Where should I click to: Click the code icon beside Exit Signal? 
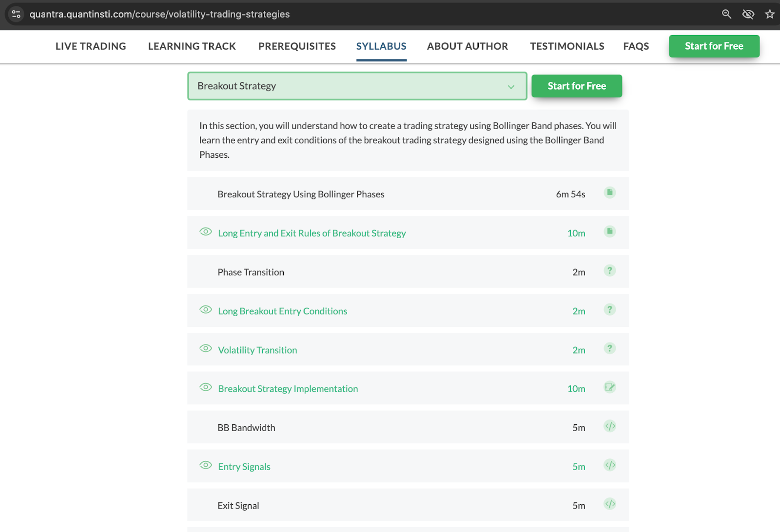[610, 504]
